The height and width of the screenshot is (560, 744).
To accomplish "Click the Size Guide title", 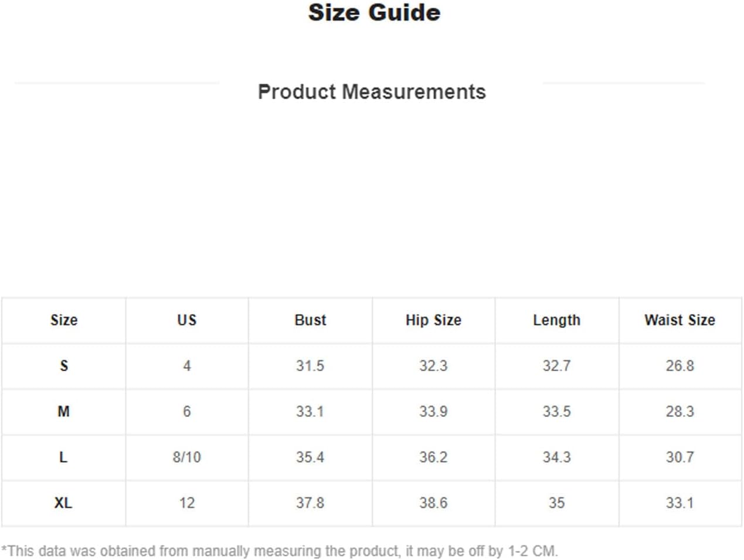I will point(374,13).
